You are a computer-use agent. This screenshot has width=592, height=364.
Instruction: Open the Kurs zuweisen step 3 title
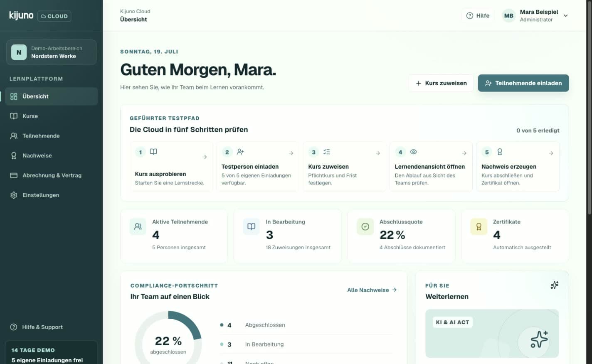pos(328,167)
